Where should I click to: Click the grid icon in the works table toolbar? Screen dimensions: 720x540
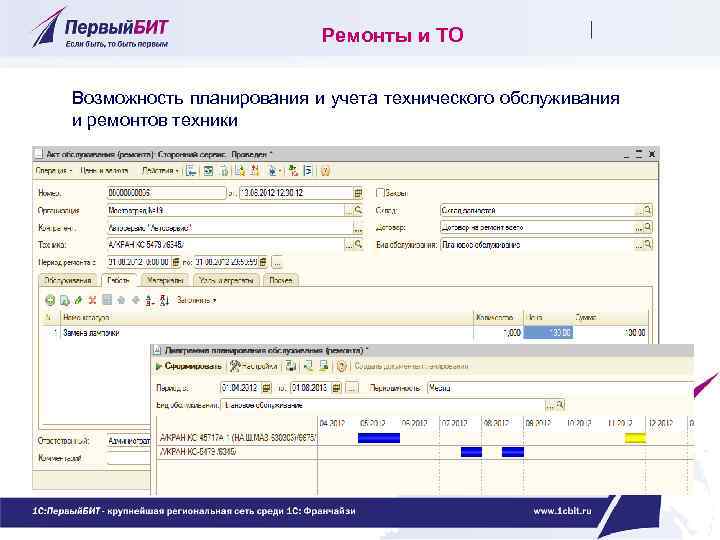click(107, 300)
